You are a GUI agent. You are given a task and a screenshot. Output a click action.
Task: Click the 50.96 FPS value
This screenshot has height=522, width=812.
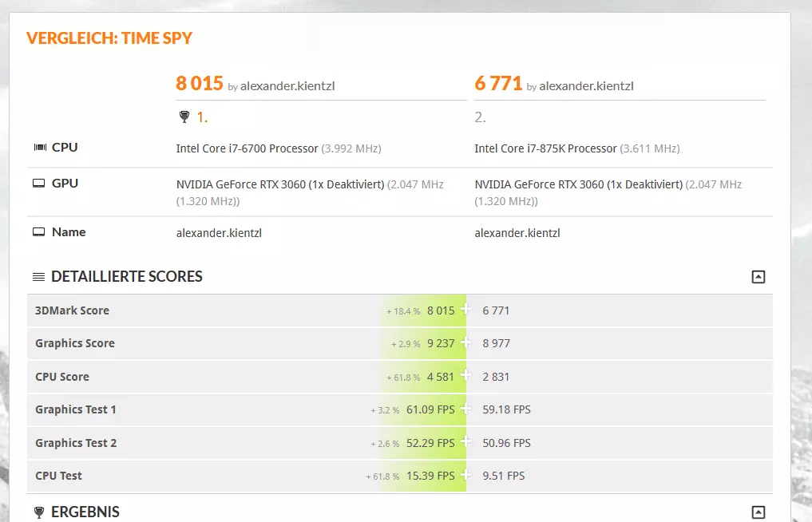[x=506, y=443]
